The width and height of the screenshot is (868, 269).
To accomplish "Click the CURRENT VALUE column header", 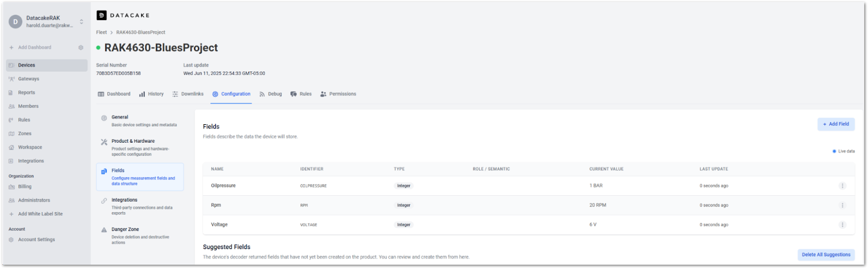I will coord(607,169).
